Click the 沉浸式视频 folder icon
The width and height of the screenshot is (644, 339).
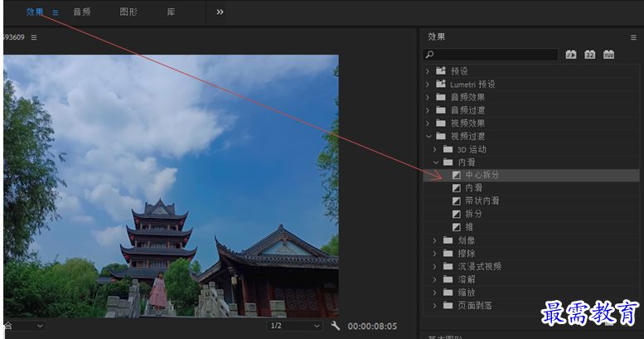448,267
